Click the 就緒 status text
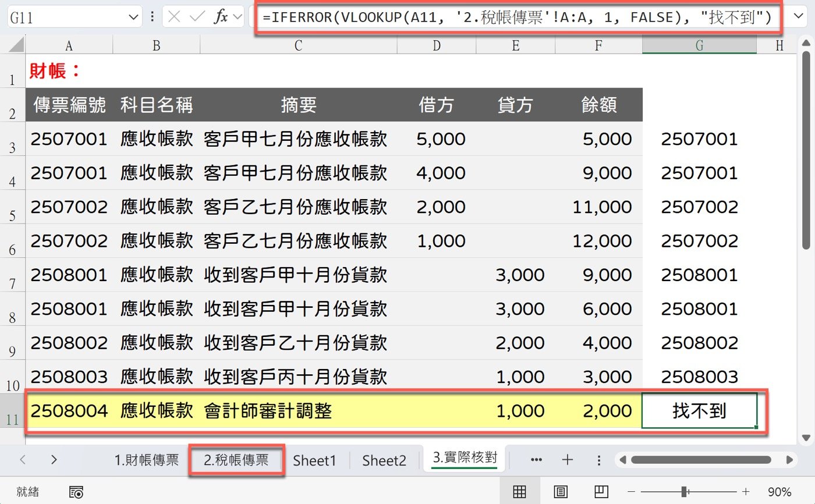The height and width of the screenshot is (504, 815). pos(27,492)
